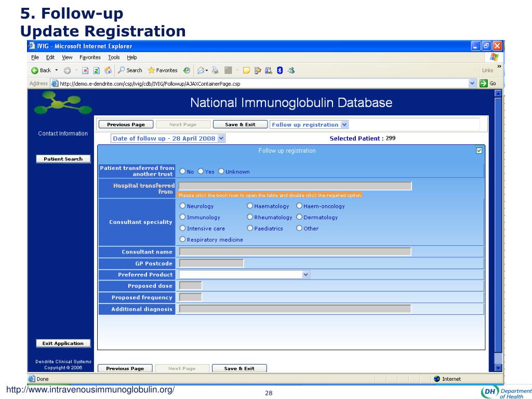The width and height of the screenshot is (532, 399).
Task: Select Intensive care consultant speciality
Action: [182, 228]
